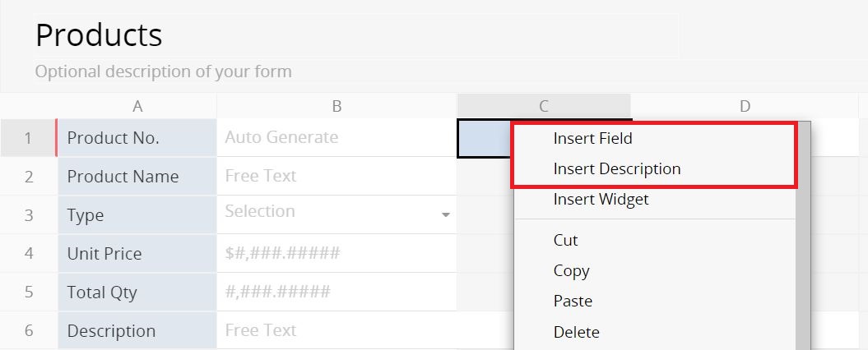Screen dimensions: 868x350
Task: Select Insert Widget in context menu
Action: click(x=601, y=199)
